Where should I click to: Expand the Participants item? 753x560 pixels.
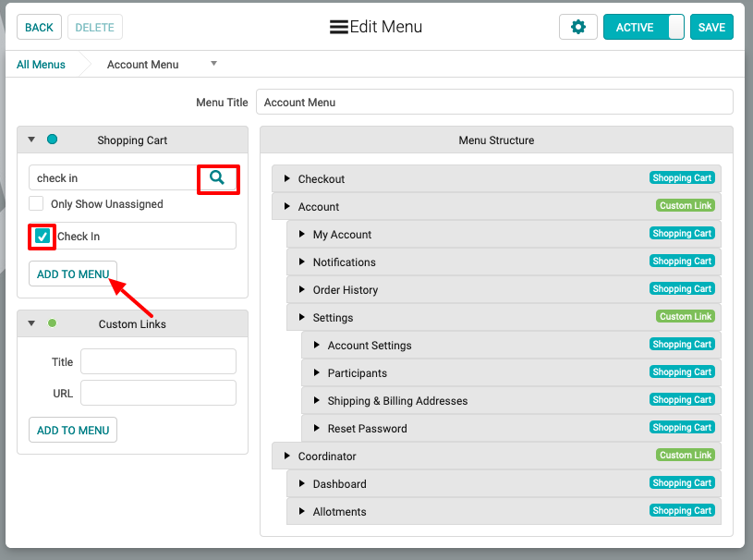[317, 372]
